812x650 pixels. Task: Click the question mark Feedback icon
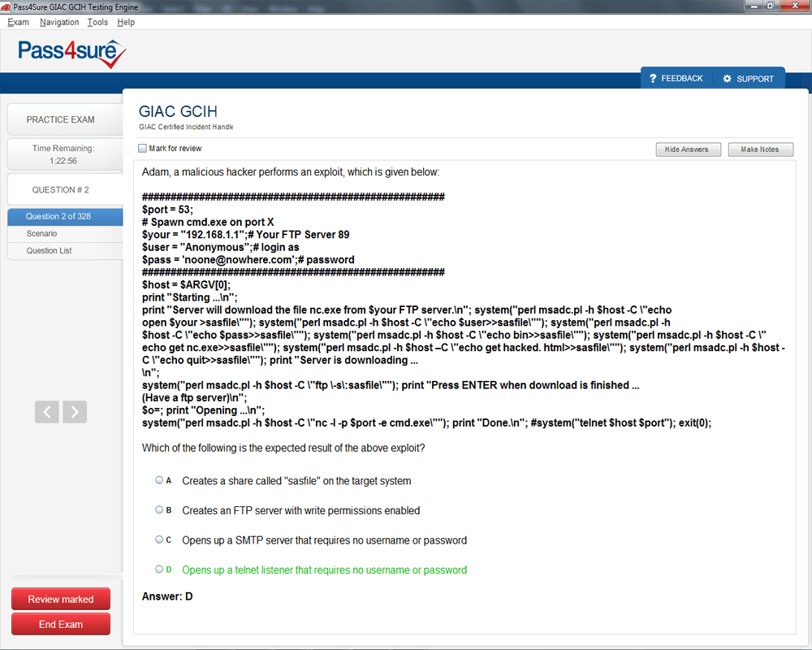(x=653, y=78)
